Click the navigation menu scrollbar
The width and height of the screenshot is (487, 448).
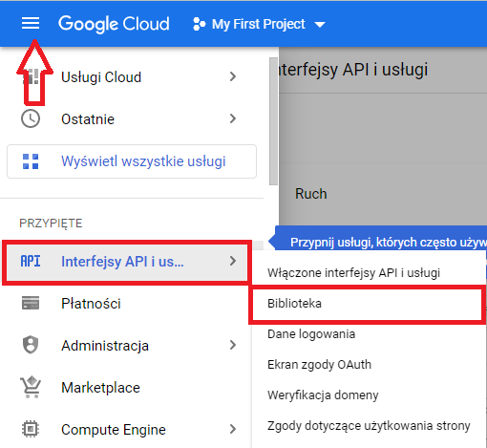coord(273,121)
